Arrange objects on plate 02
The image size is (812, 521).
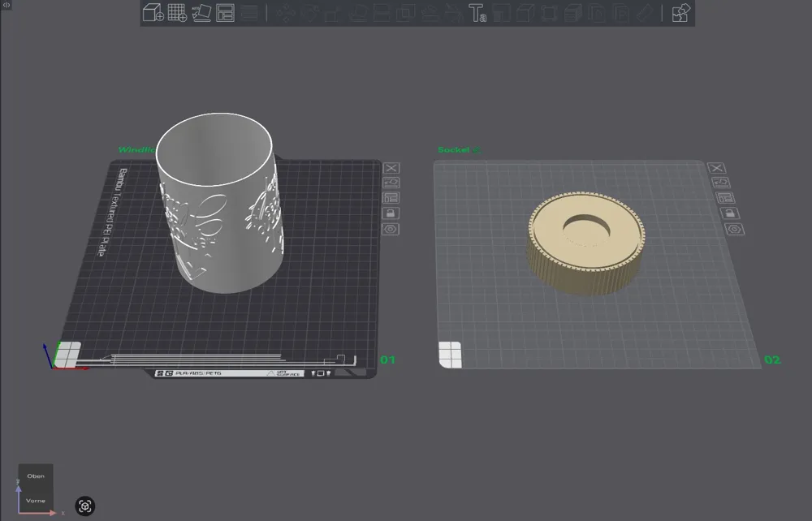[x=725, y=198]
